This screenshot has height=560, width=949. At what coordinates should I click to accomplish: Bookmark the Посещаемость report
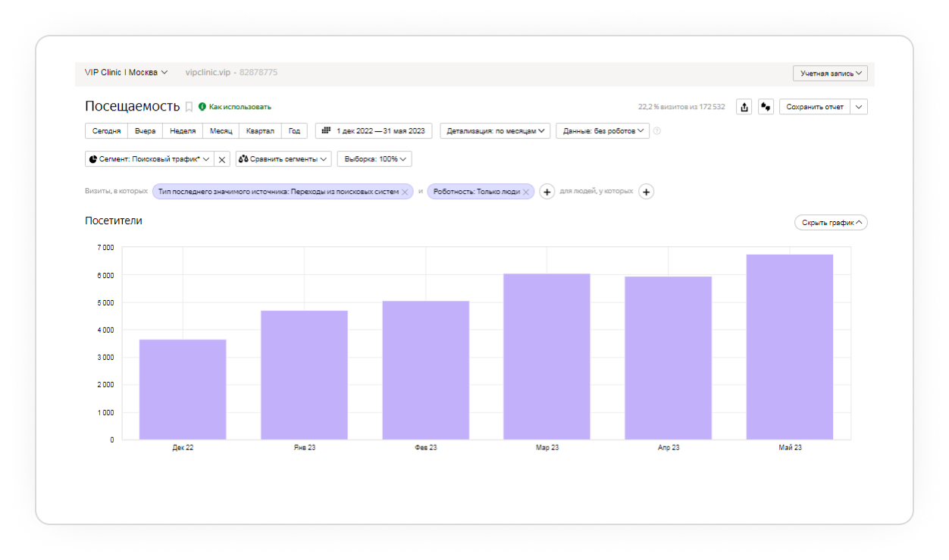click(189, 107)
